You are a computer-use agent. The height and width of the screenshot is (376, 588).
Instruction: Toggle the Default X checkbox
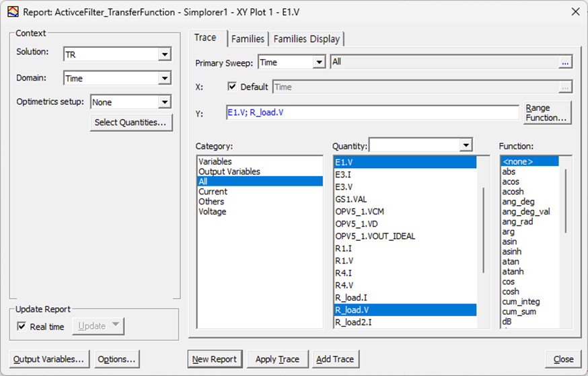tap(232, 87)
